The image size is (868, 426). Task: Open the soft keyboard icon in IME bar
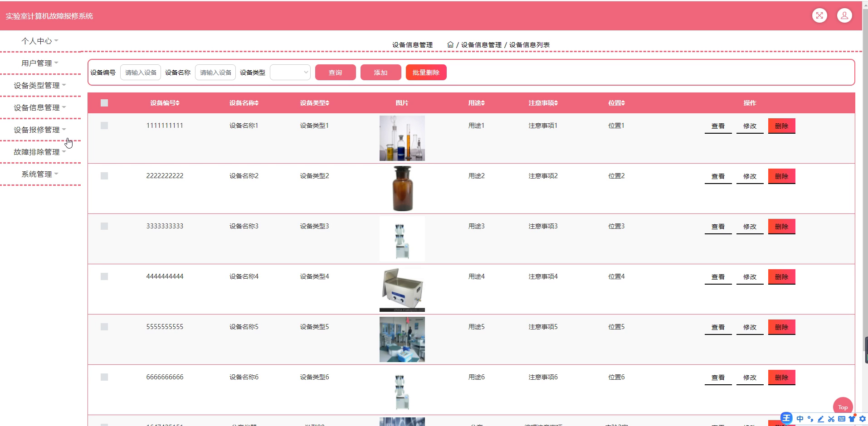point(842,419)
